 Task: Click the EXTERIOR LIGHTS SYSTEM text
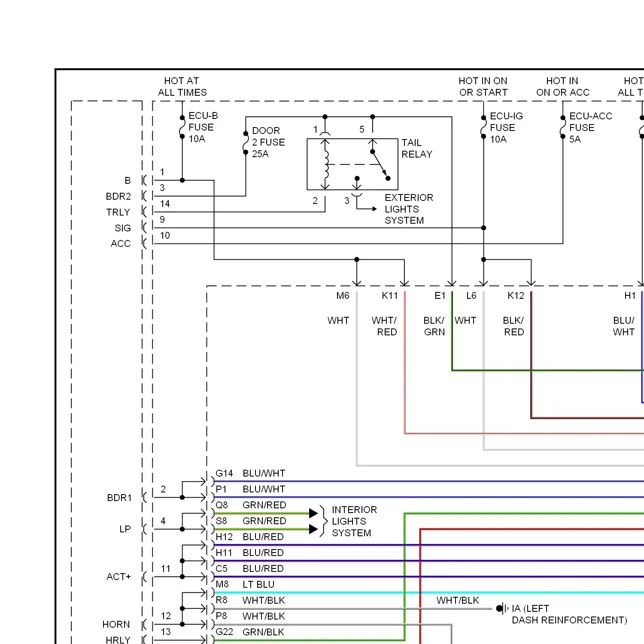pyautogui.click(x=409, y=209)
